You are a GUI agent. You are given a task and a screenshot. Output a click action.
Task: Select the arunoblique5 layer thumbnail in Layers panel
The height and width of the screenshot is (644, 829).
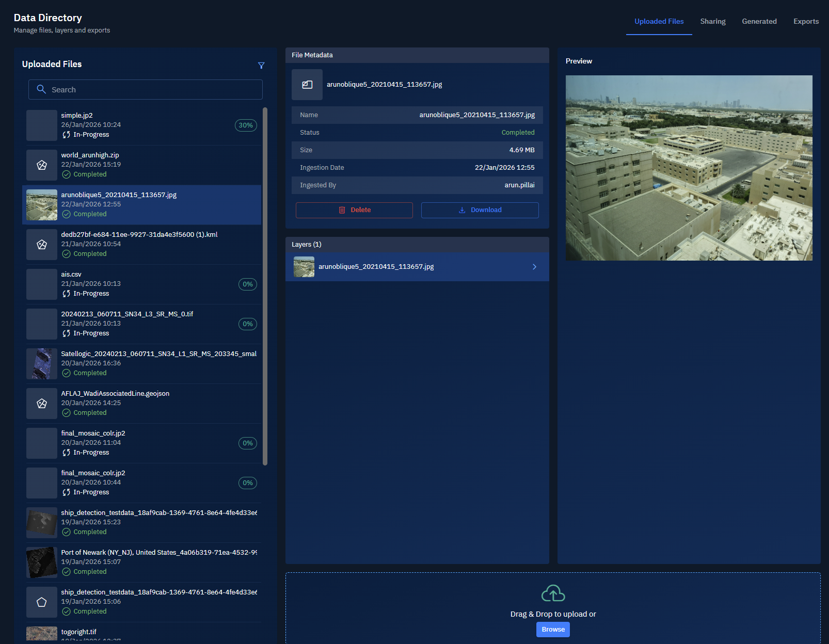pyautogui.click(x=304, y=267)
